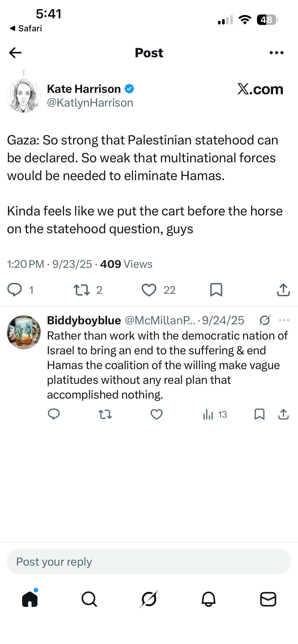Open Notifications bell tab
This screenshot has height=644, width=298.
[x=209, y=599]
